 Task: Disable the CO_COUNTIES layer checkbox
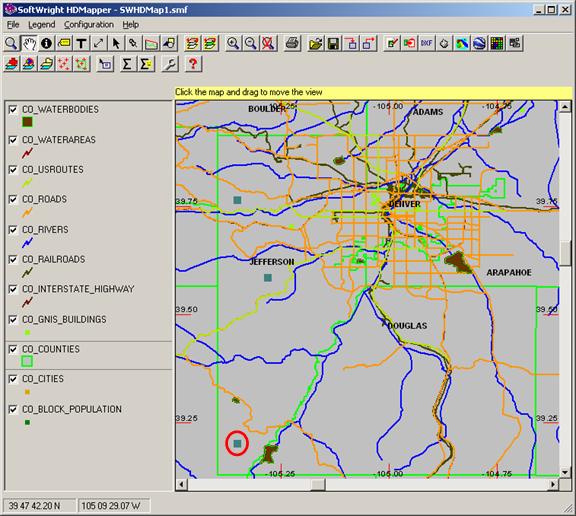13,349
